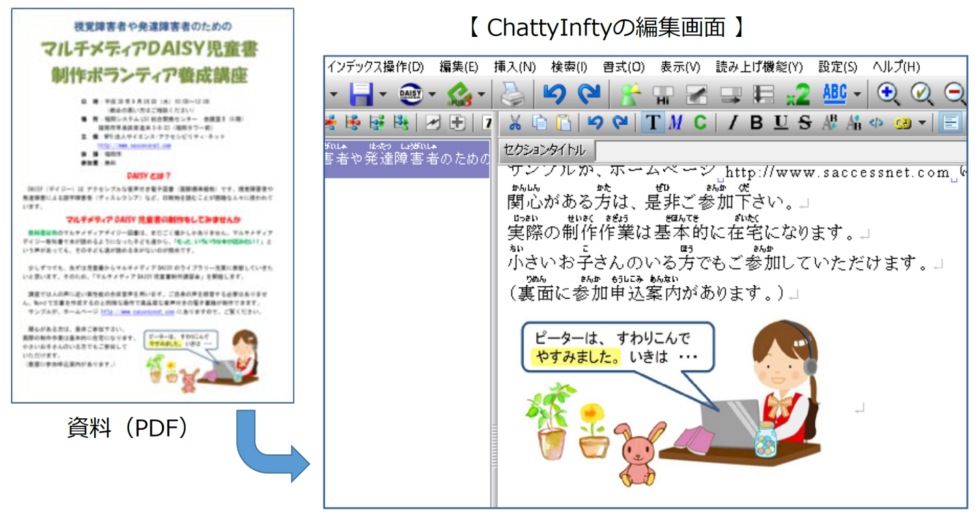The height and width of the screenshot is (520, 980).
Task: Click the green x2 speed icon
Action: 798,94
